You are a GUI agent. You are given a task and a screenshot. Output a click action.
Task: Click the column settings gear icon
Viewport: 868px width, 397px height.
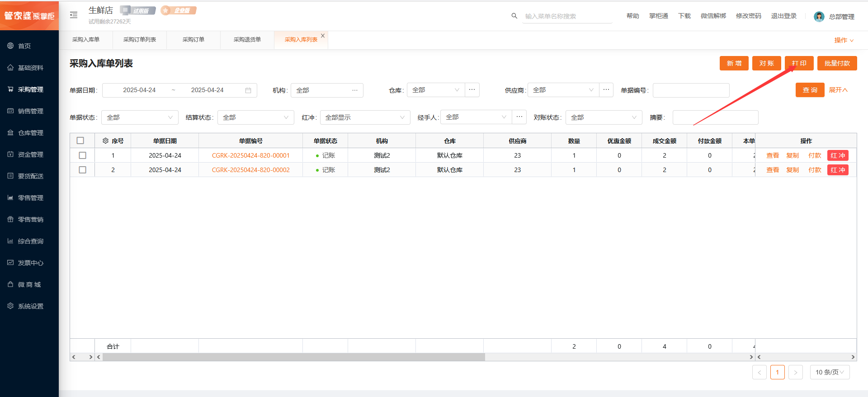click(x=105, y=141)
